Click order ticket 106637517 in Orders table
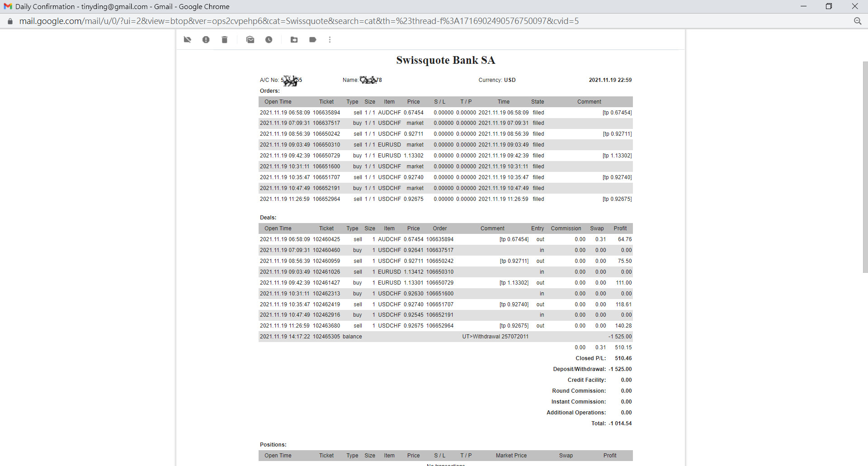 [326, 123]
